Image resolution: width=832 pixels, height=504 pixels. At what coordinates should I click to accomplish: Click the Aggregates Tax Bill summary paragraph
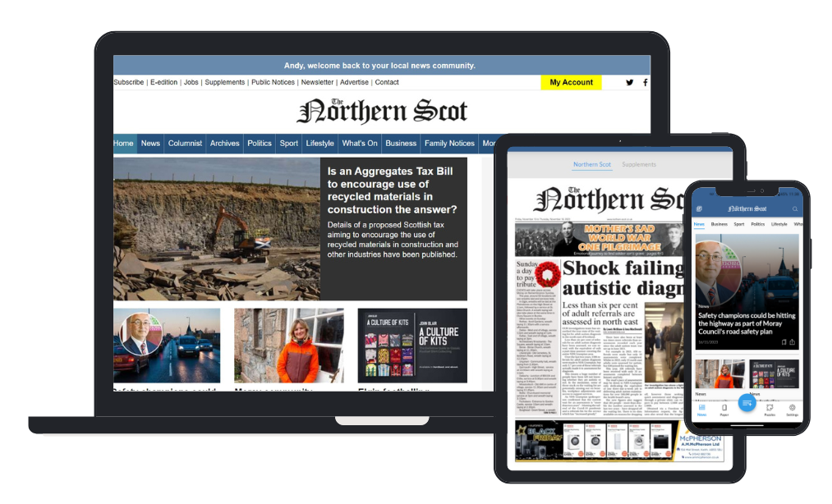(393, 240)
